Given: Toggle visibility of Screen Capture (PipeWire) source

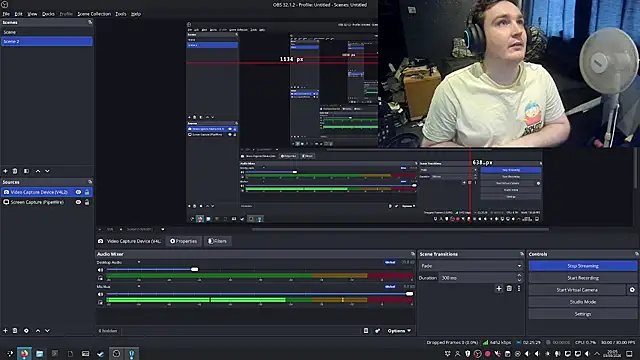Looking at the screenshot, I should (x=78, y=202).
